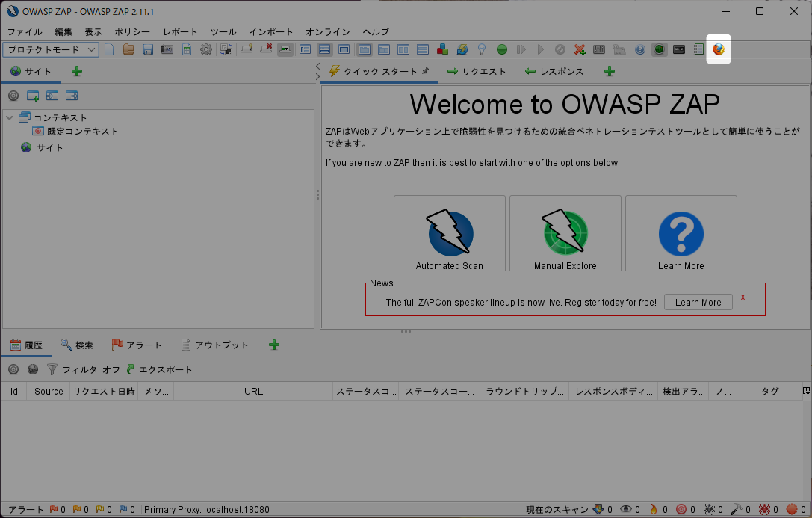Click the laptop icon with red X
The image size is (812, 518).
pos(266,49)
